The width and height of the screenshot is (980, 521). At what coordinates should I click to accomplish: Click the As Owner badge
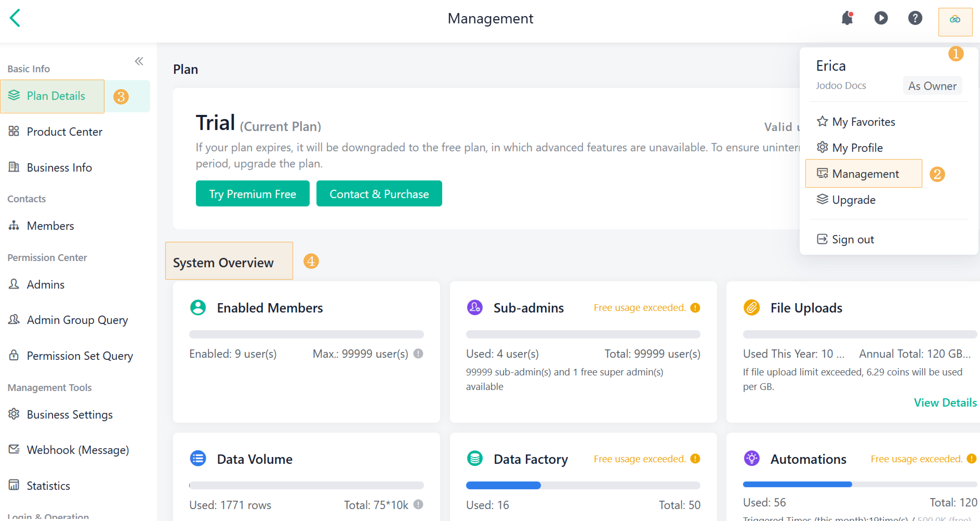(x=932, y=86)
